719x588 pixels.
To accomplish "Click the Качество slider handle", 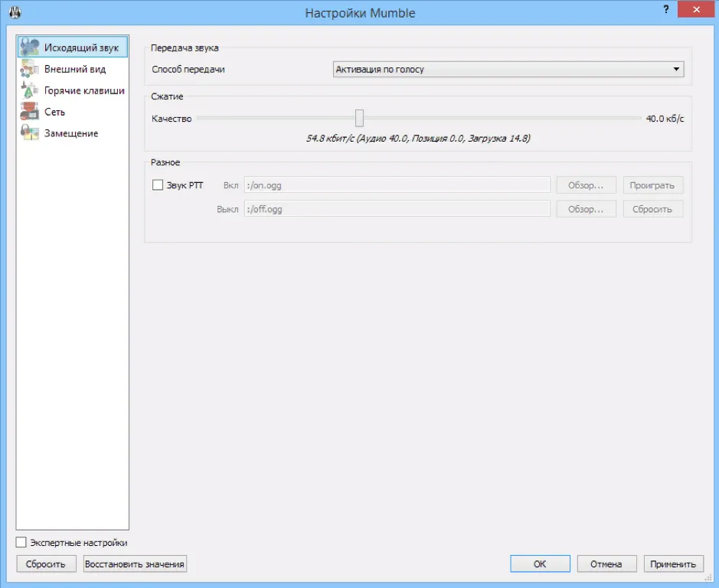I will click(359, 119).
